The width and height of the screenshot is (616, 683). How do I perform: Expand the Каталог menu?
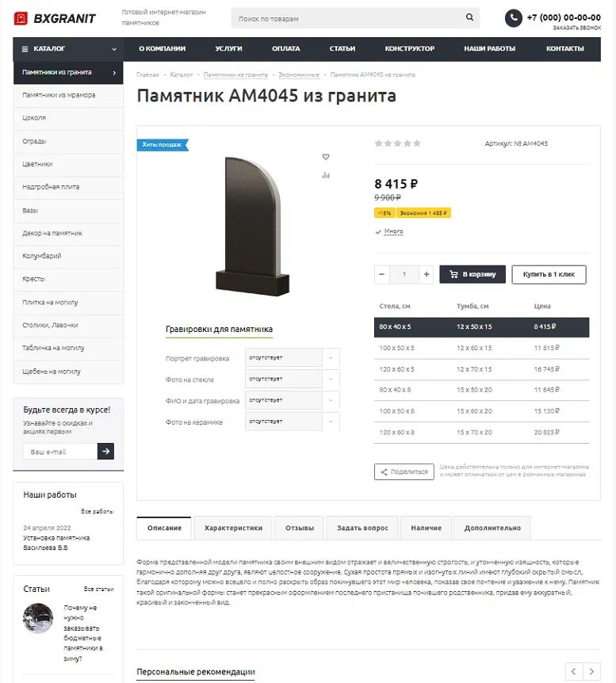click(x=68, y=49)
